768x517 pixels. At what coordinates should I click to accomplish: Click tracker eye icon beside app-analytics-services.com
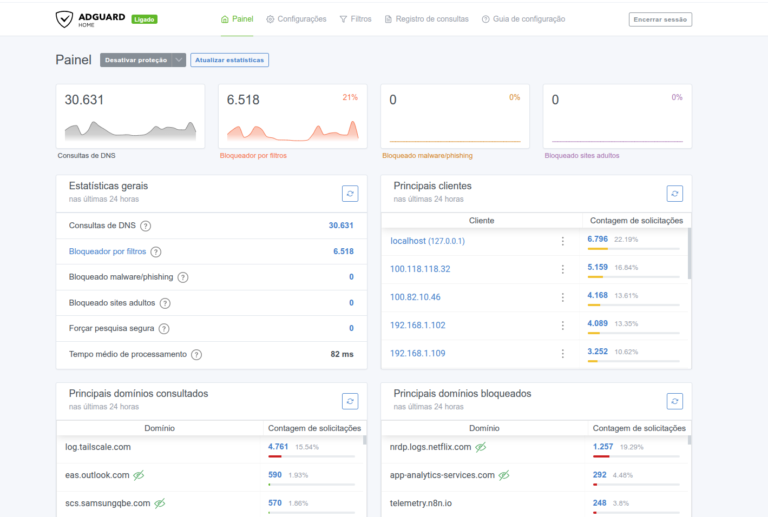pyautogui.click(x=504, y=475)
